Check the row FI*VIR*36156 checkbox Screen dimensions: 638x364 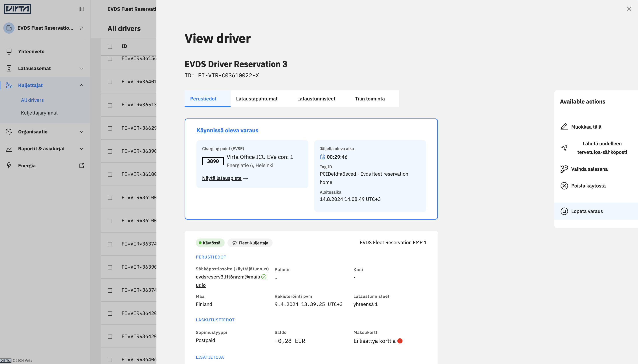point(110,59)
